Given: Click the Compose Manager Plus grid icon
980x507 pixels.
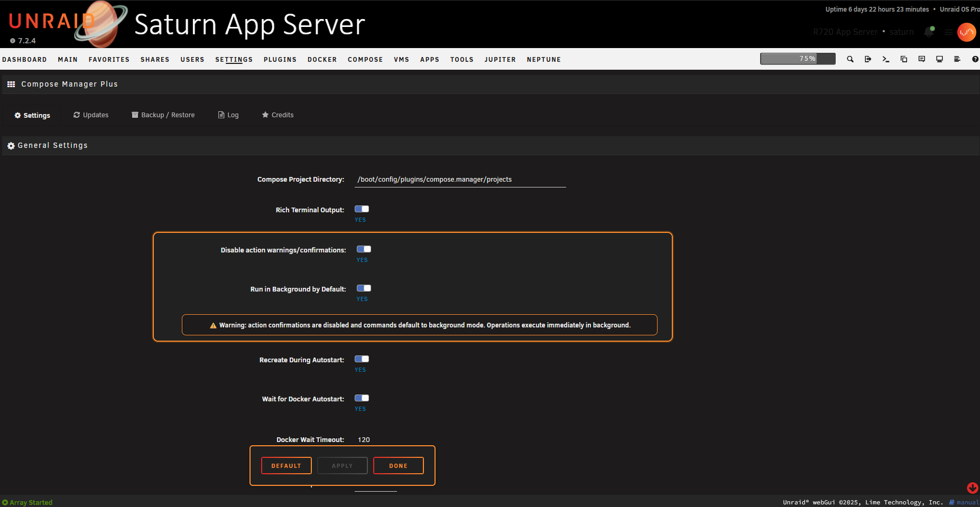Looking at the screenshot, I should (x=11, y=84).
